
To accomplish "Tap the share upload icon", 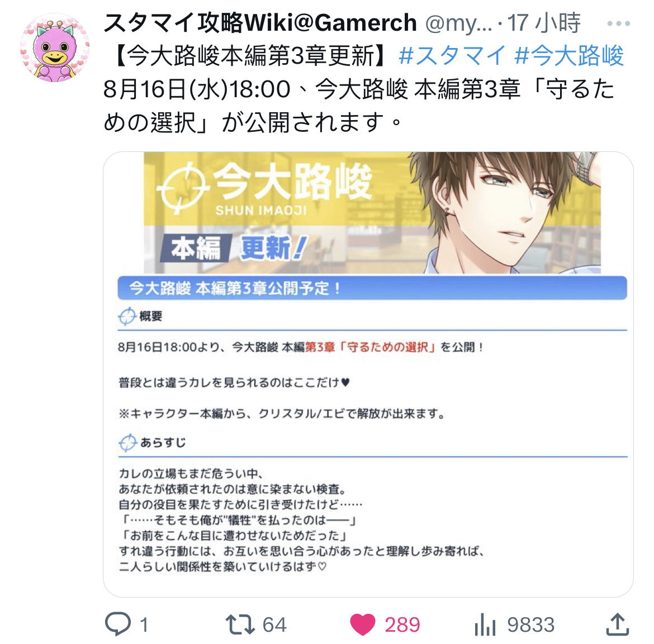I will (617, 624).
